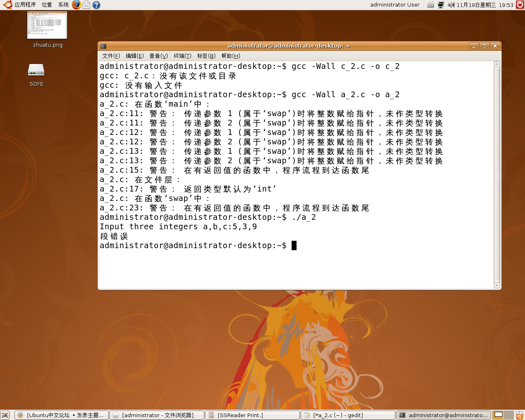Viewport: 525px width, 420px height.
Task: Open the terminal 查看 menu
Action: click(x=159, y=56)
